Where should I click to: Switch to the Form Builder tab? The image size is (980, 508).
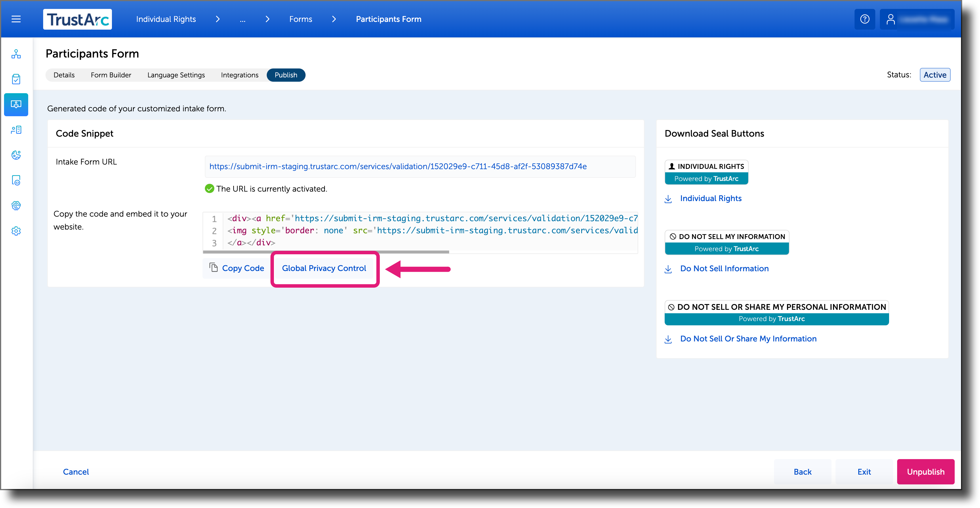point(111,75)
